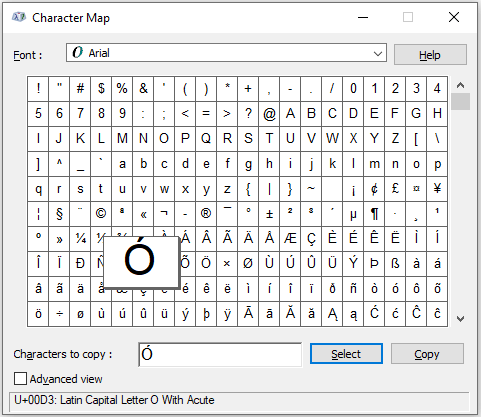Click the Help button
This screenshot has width=481, height=417.
pos(430,55)
